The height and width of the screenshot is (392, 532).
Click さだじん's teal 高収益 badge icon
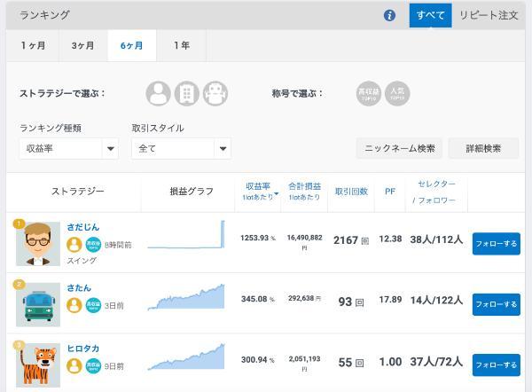pos(93,245)
